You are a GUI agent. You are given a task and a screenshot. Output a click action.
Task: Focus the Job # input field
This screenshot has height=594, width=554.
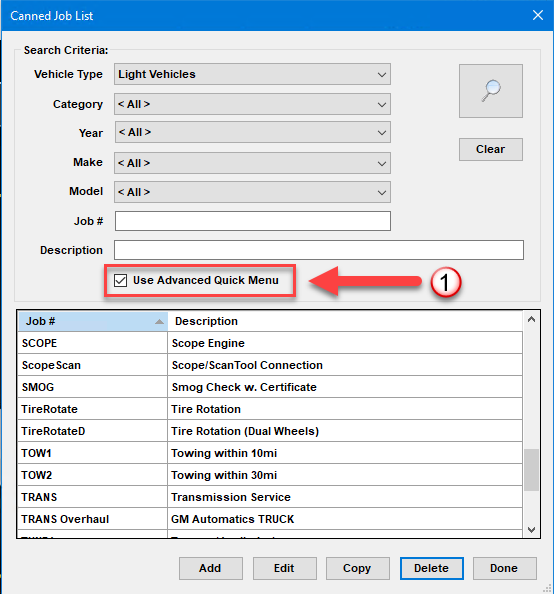point(253,221)
